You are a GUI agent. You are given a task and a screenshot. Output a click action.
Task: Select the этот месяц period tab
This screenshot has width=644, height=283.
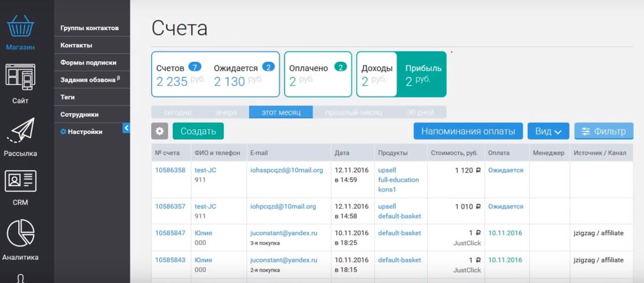click(x=281, y=112)
